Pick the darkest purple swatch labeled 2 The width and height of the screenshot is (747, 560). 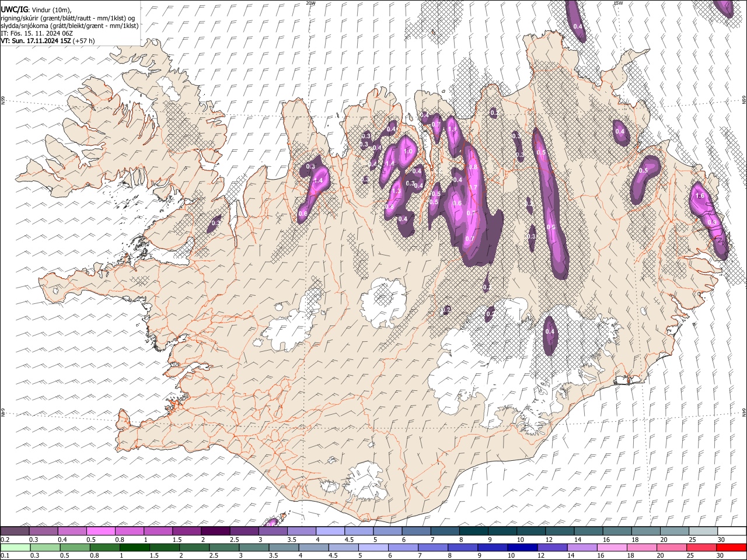click(215, 531)
